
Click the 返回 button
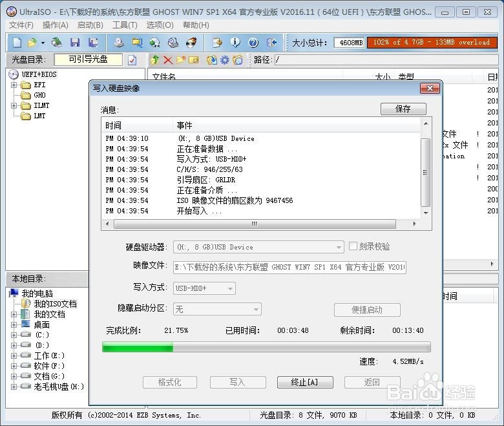pos(372,382)
